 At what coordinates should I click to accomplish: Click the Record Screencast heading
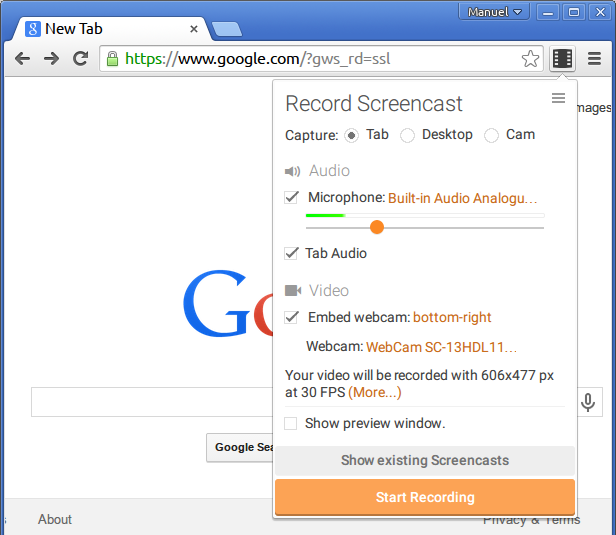coord(374,104)
